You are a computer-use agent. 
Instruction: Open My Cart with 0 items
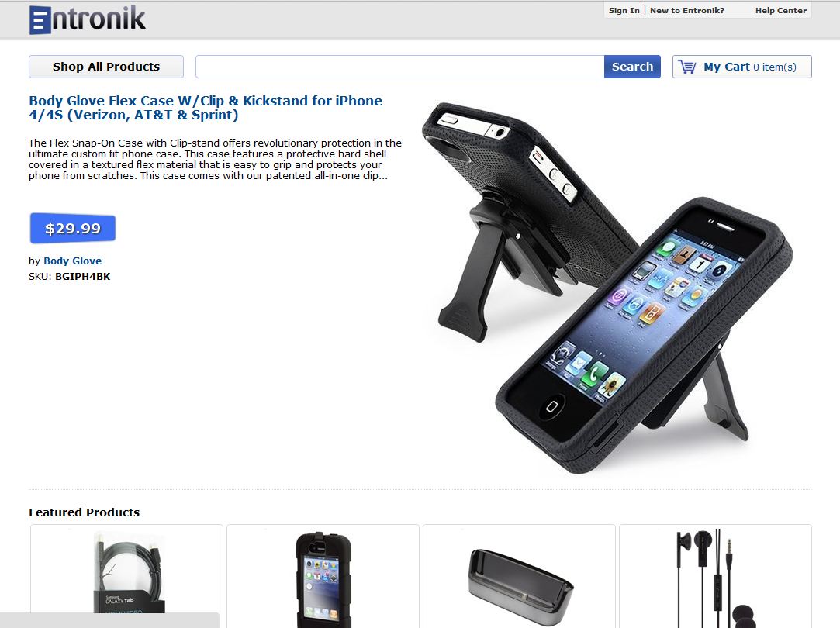(742, 67)
